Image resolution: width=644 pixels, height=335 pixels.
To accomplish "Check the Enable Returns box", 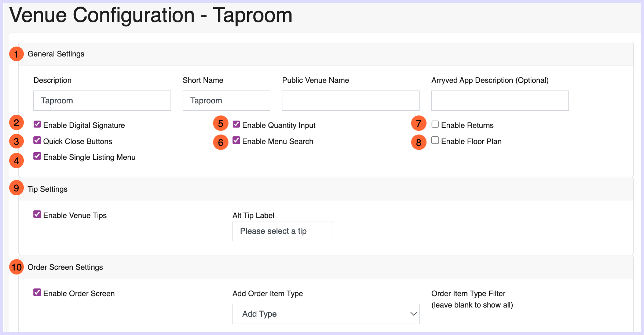I will click(x=435, y=124).
